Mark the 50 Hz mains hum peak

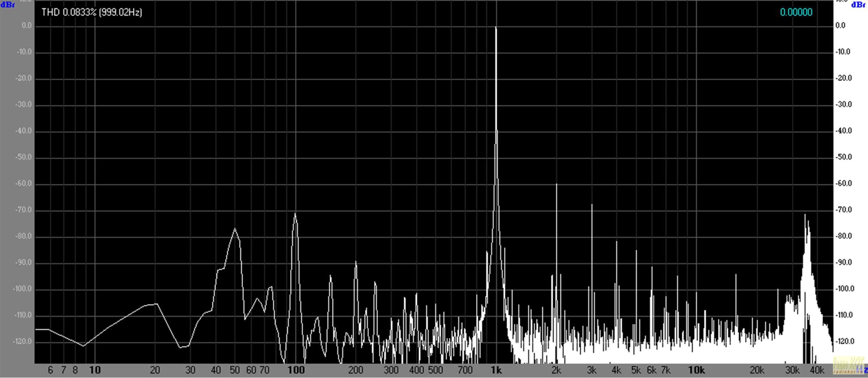coord(235,229)
